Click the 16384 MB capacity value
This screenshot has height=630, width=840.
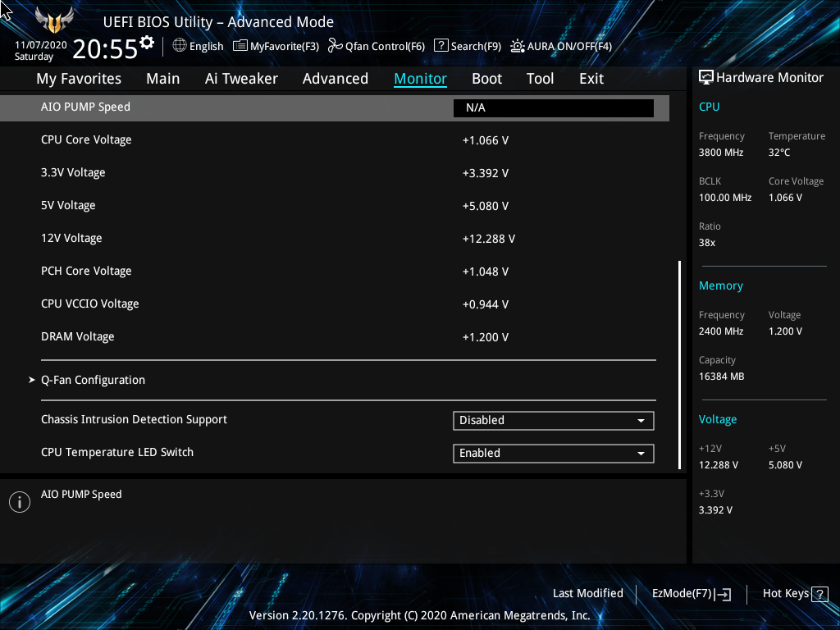click(x=721, y=376)
